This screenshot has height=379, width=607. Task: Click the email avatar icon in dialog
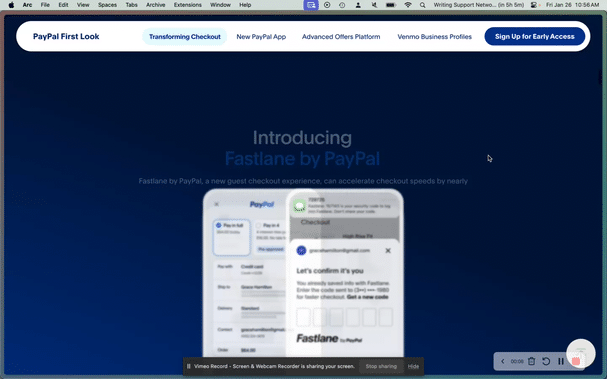tap(301, 251)
